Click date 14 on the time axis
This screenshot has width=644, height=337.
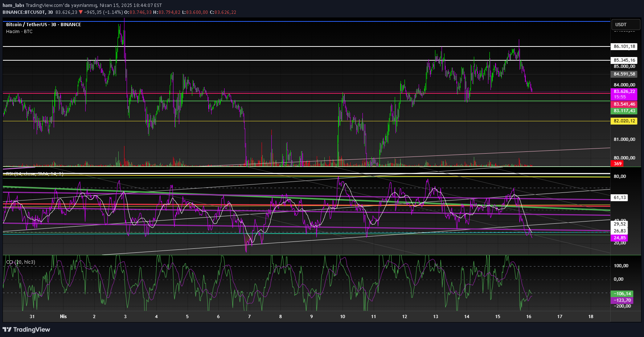pos(467,317)
